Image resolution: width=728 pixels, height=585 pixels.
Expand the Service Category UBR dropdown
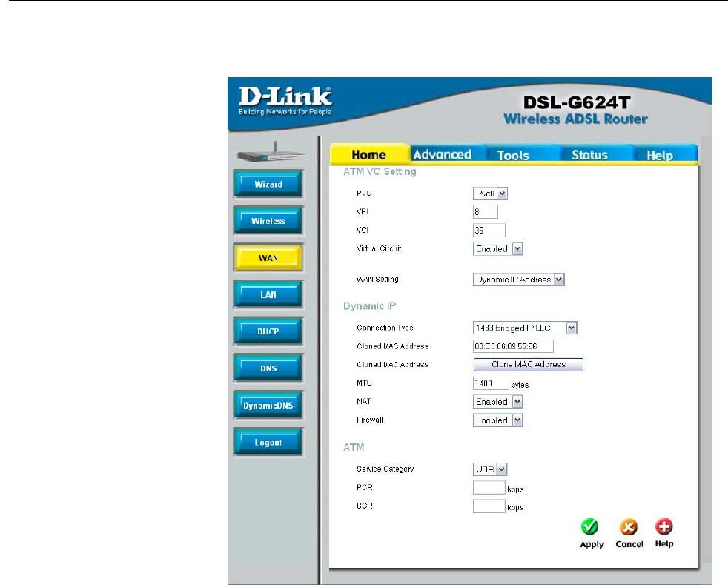[x=490, y=469]
